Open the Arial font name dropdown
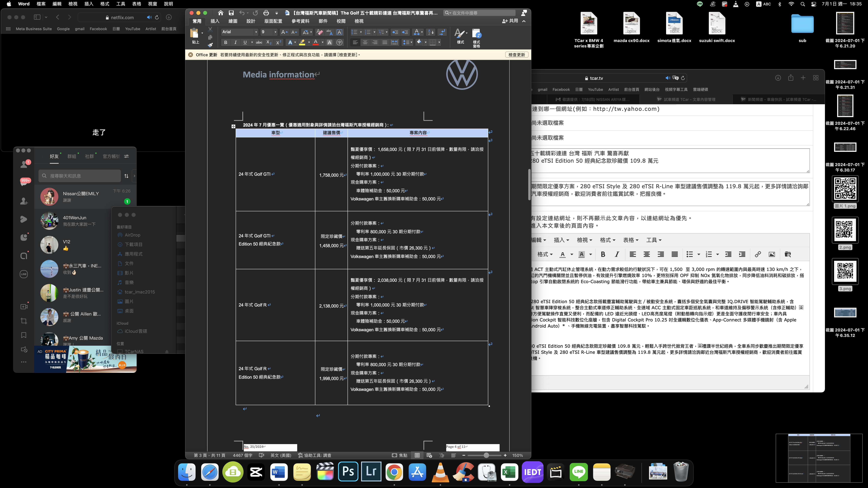The width and height of the screenshot is (868, 488). 256,32
